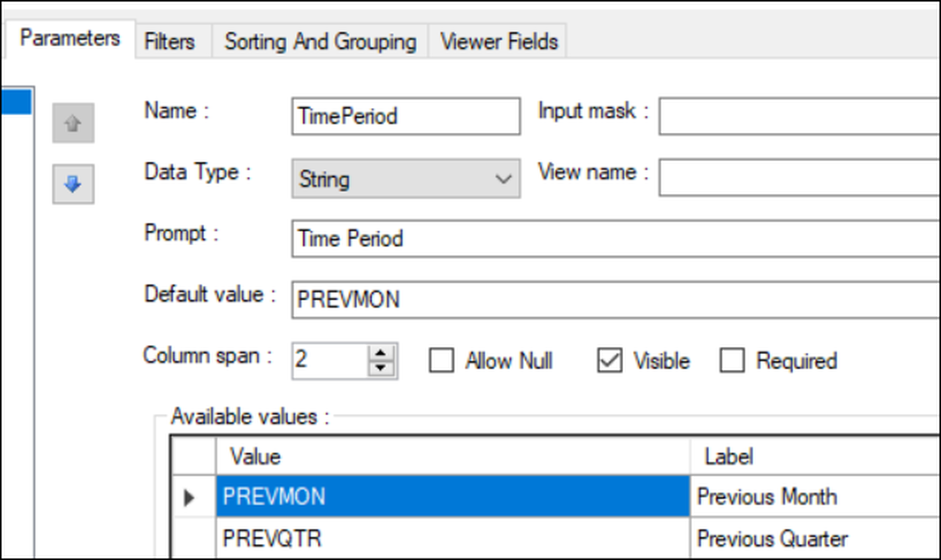Go to the Viewer Fields tab
This screenshot has height=560, width=941.
(498, 41)
